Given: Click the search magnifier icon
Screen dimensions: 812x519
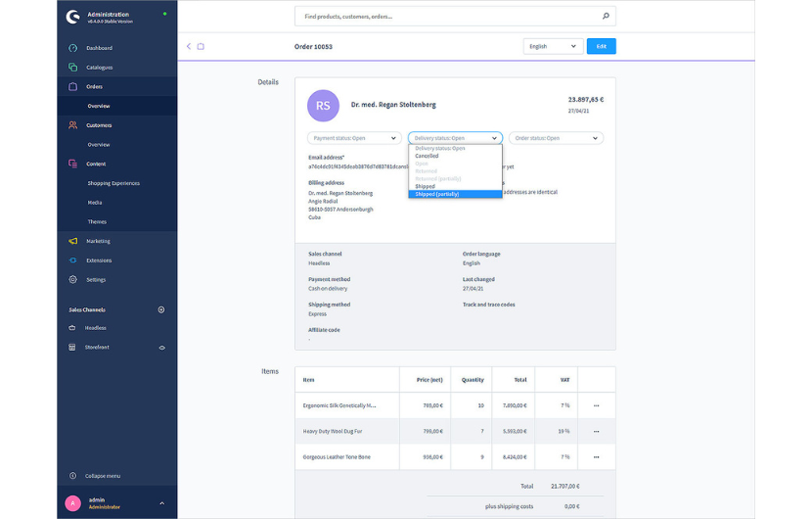Looking at the screenshot, I should 606,16.
